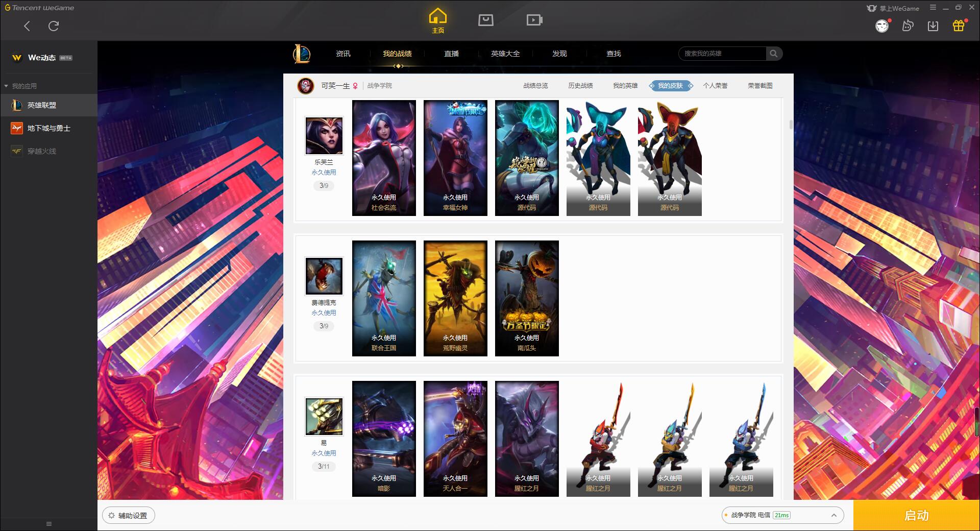Go back using the back arrow

(x=27, y=26)
